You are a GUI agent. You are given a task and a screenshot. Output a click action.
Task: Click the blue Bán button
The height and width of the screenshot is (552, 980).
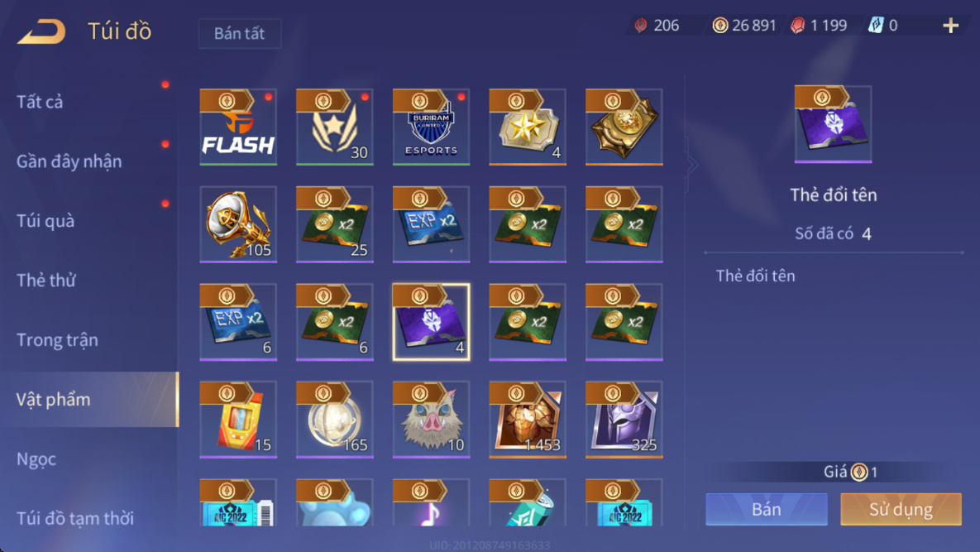tap(767, 509)
